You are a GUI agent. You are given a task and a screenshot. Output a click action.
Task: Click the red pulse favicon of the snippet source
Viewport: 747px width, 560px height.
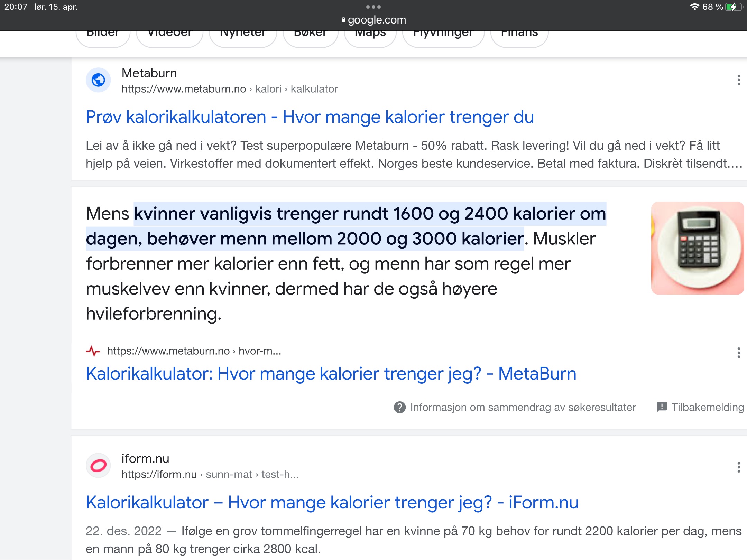pos(93,351)
